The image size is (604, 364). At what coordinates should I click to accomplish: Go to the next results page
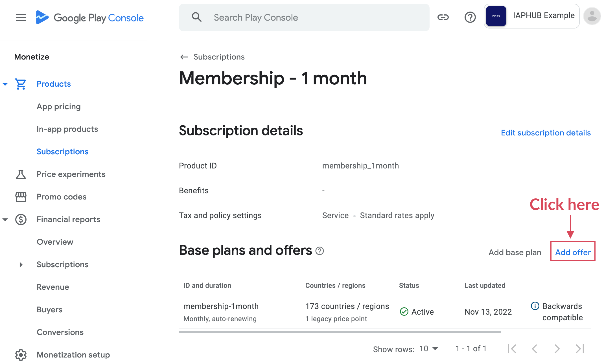pyautogui.click(x=557, y=349)
